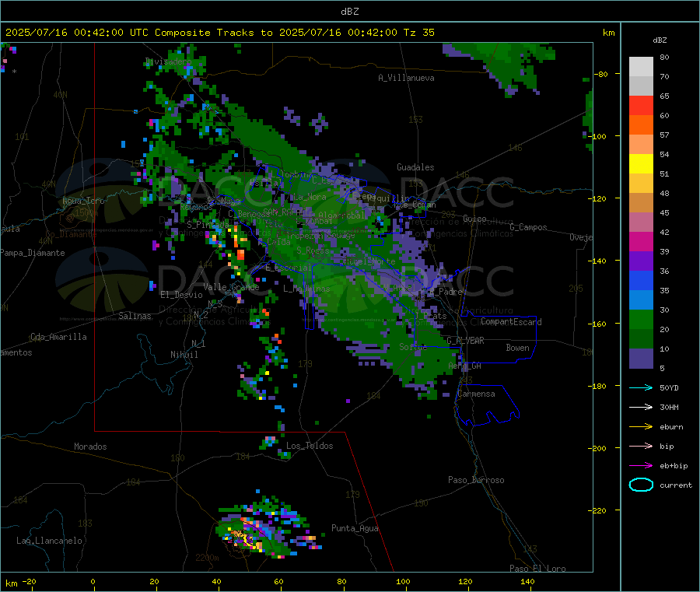The image size is (700, 592).
Task: Click the '80' tick on the bottom axis
Action: (341, 581)
